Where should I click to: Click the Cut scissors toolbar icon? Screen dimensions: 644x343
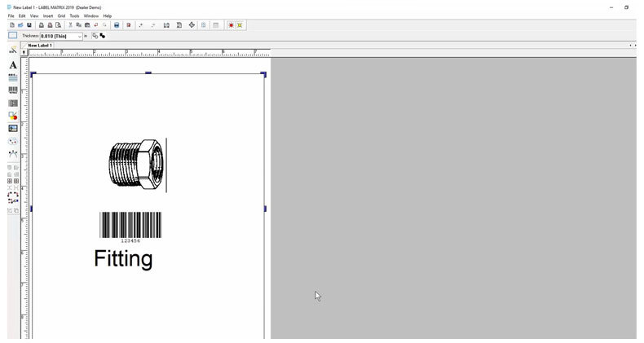point(70,25)
